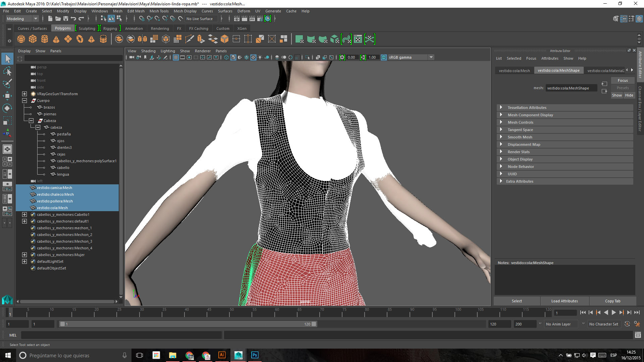Image resolution: width=644 pixels, height=362 pixels.
Task: Click the polygon cube shelf icon
Action: (33, 39)
